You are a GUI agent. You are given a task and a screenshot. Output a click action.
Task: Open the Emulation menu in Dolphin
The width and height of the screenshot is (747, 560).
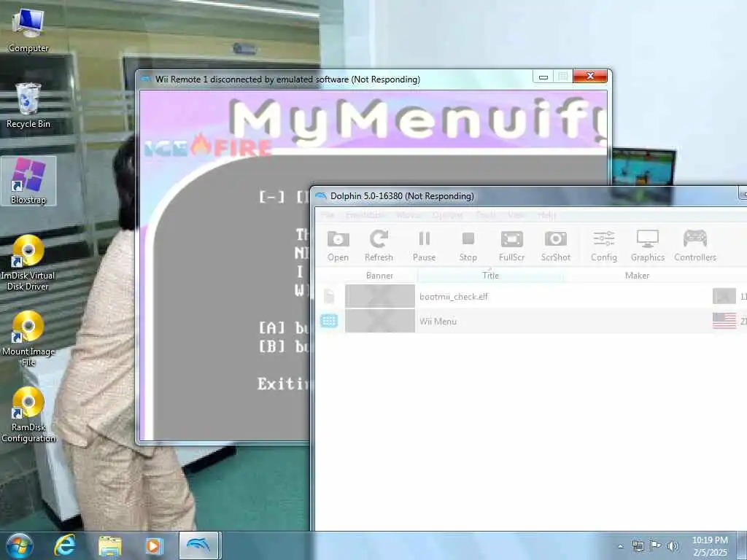coord(364,215)
